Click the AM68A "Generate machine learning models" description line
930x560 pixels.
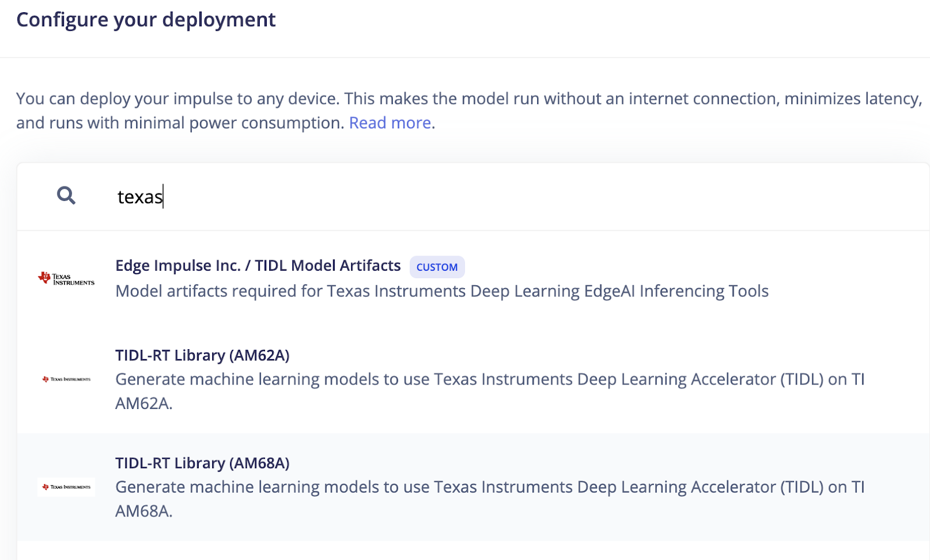point(489,487)
